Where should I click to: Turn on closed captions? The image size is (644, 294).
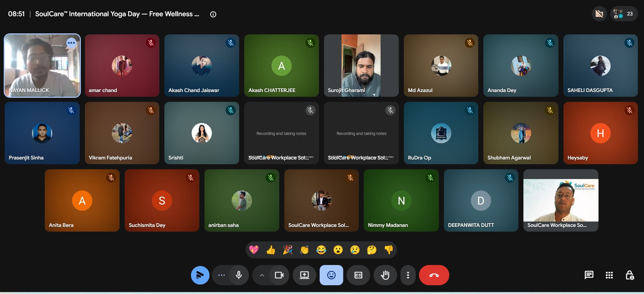coord(358,275)
